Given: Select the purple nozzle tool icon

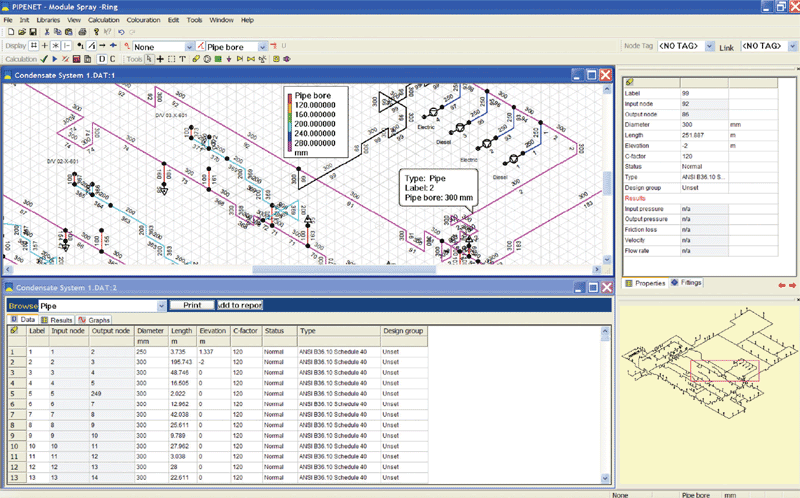Looking at the screenshot, I should [x=229, y=59].
